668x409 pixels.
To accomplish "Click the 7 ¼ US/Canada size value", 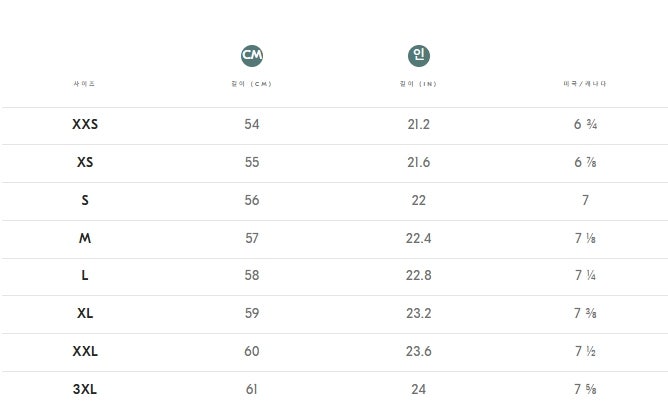I will [585, 275].
